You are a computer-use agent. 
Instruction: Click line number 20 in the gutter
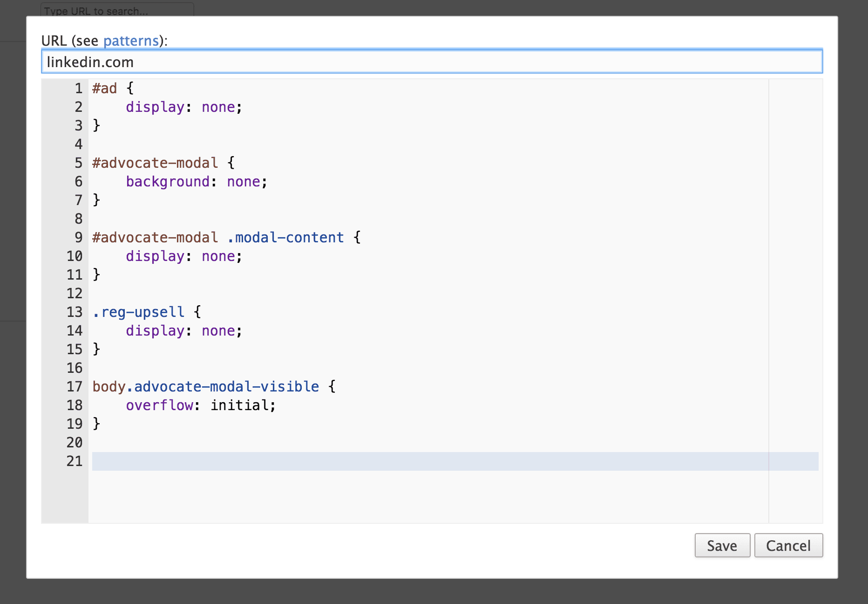point(75,443)
